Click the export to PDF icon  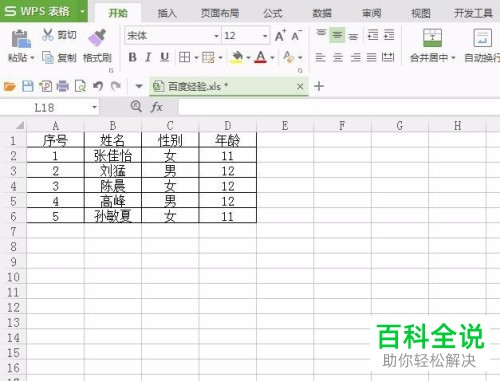pos(45,86)
